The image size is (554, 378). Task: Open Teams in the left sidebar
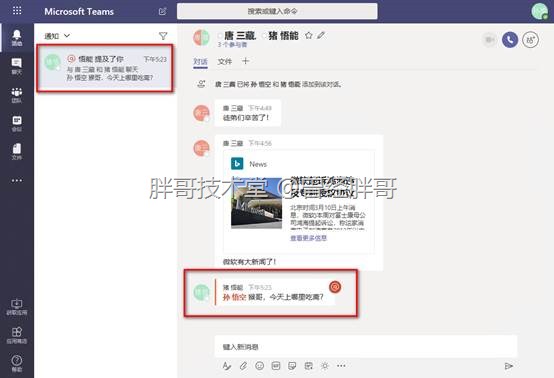[17, 95]
